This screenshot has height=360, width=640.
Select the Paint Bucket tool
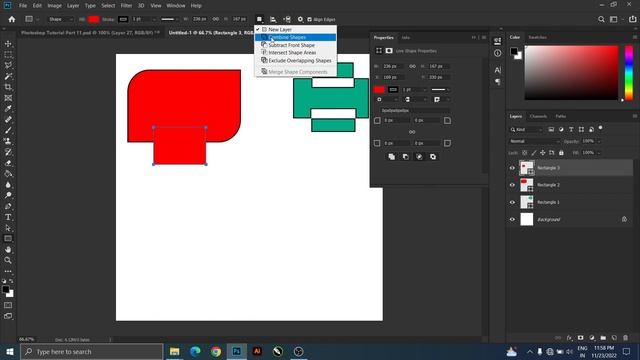pyautogui.click(x=8, y=174)
